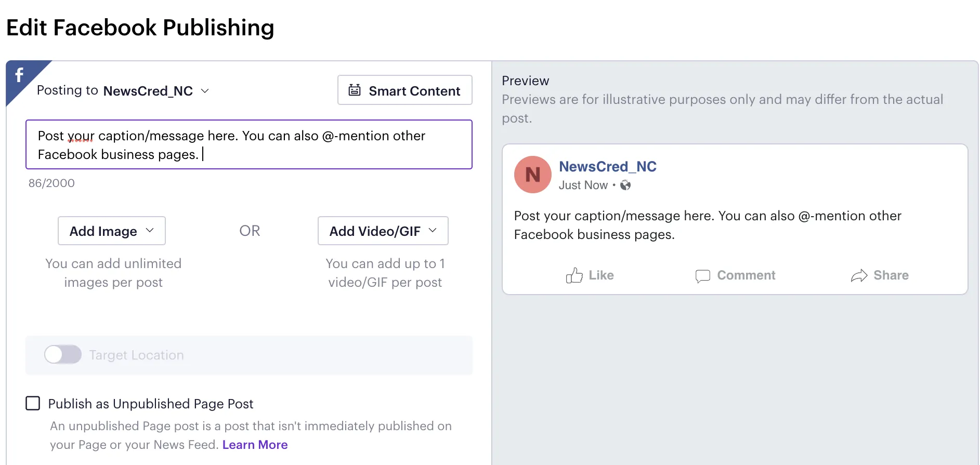
Task: Open the Add Video/GIF dropdown
Action: tap(383, 231)
